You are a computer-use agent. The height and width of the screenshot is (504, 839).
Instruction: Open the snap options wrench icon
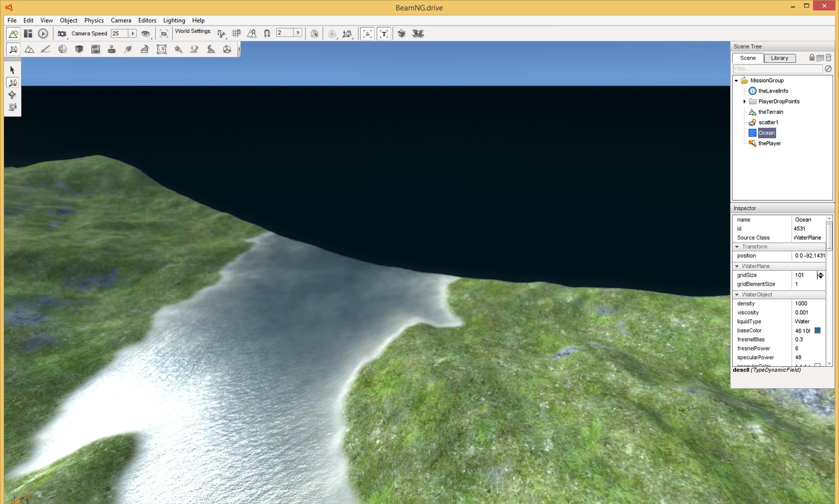pos(221,33)
